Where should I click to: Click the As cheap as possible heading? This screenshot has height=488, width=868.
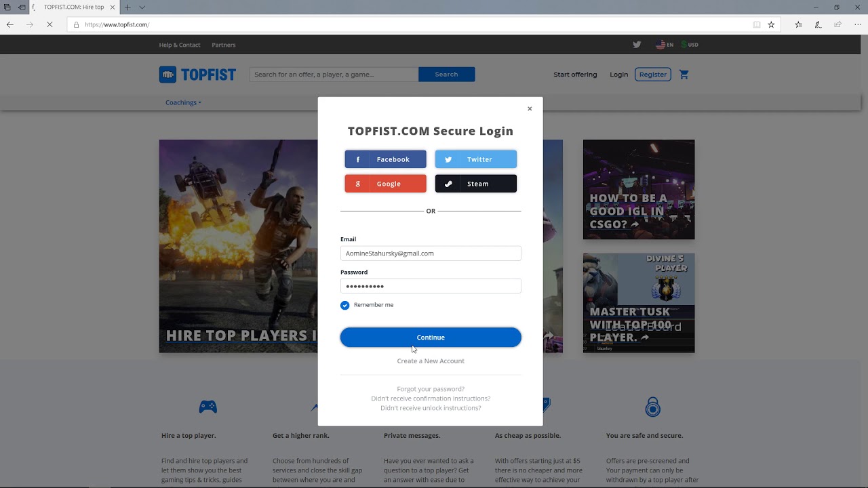point(530,436)
